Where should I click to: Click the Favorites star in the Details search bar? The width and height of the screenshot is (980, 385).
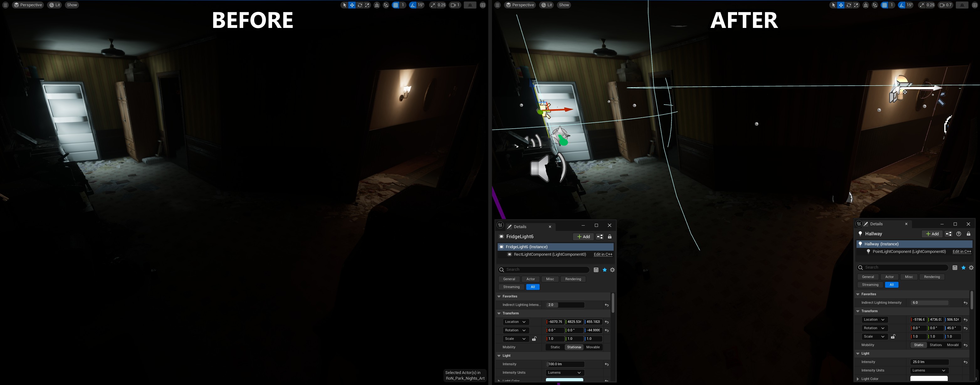point(605,270)
